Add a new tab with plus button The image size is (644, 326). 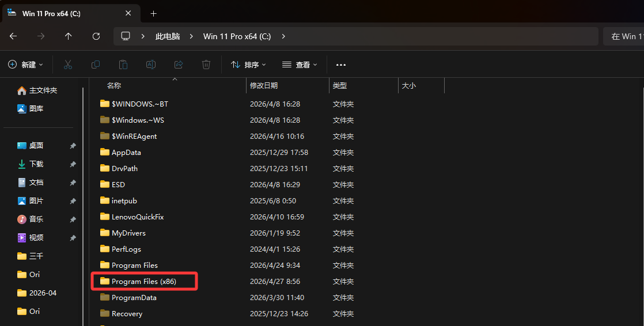point(153,13)
